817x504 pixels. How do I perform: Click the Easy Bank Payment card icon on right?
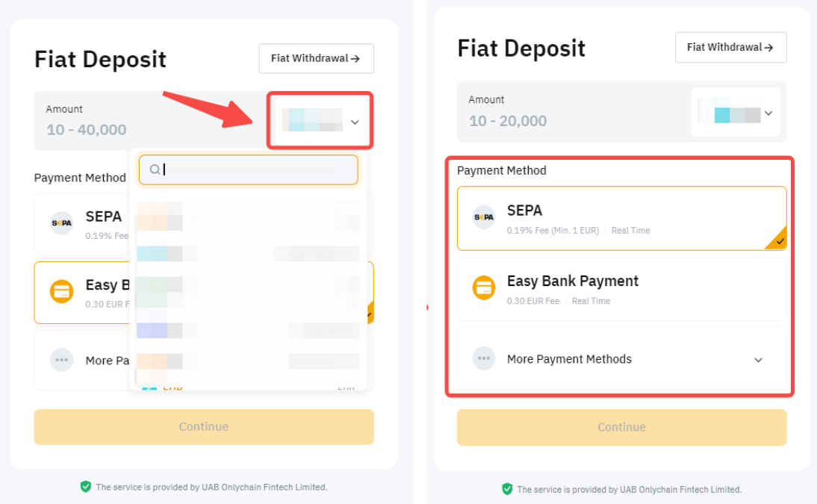click(x=484, y=287)
